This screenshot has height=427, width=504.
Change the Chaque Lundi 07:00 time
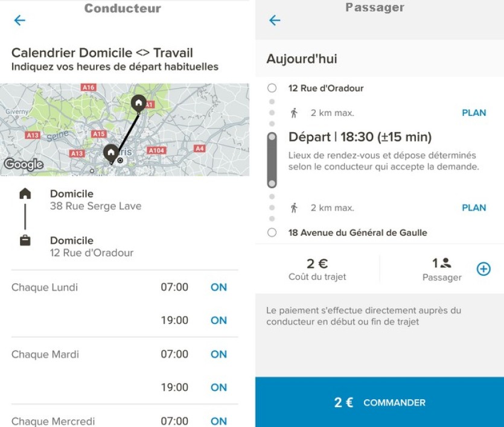click(x=174, y=287)
